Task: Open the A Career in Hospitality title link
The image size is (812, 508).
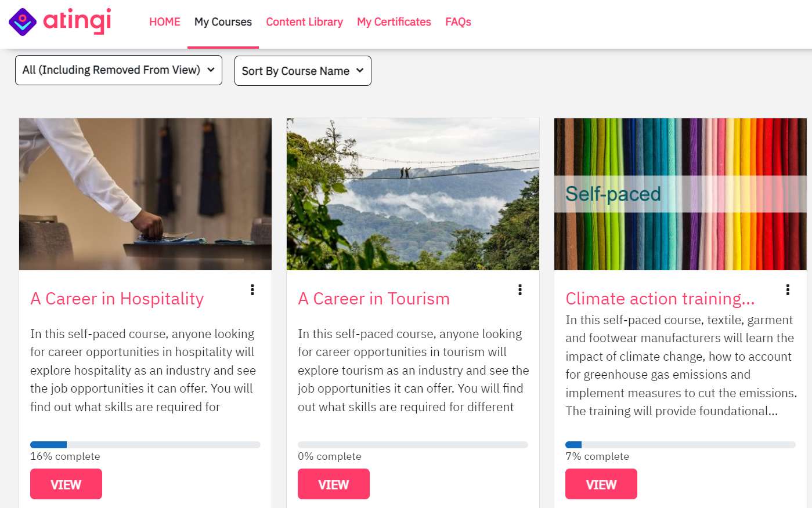Action: (117, 299)
